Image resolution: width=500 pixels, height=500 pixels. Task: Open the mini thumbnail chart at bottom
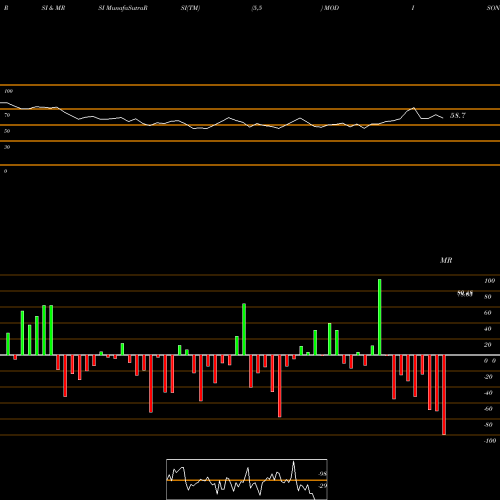pyautogui.click(x=247, y=479)
